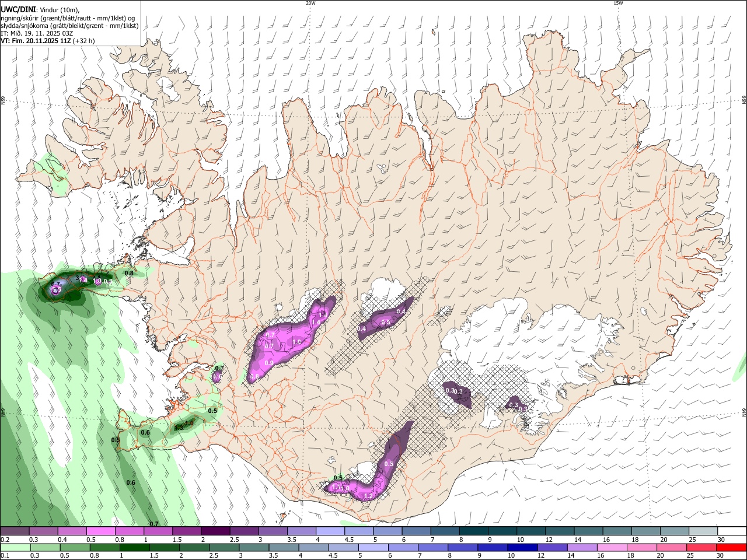Pick bottom legend swatch between 5 and 6
The width and height of the screenshot is (747, 560).
tap(373, 547)
